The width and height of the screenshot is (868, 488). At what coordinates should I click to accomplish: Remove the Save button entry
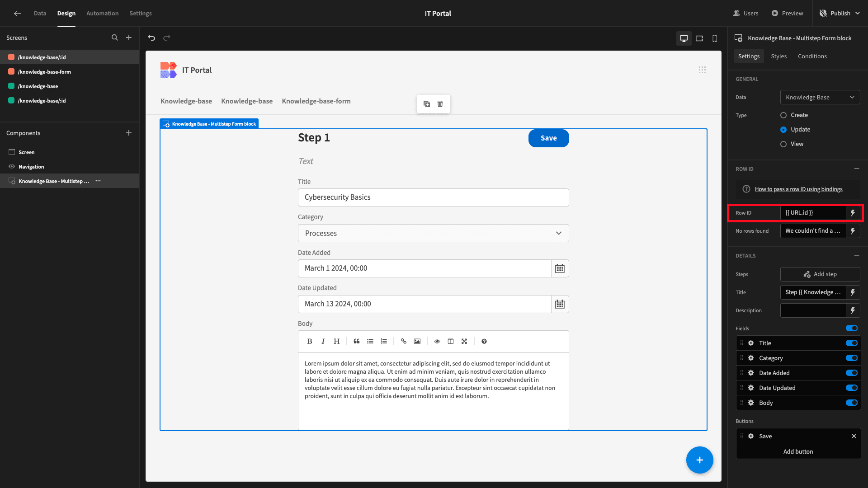point(854,436)
